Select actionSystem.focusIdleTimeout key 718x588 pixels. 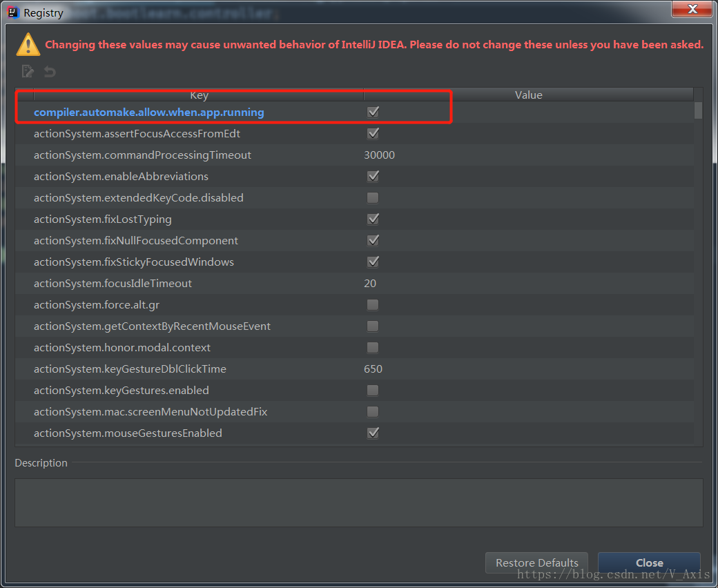pos(113,283)
